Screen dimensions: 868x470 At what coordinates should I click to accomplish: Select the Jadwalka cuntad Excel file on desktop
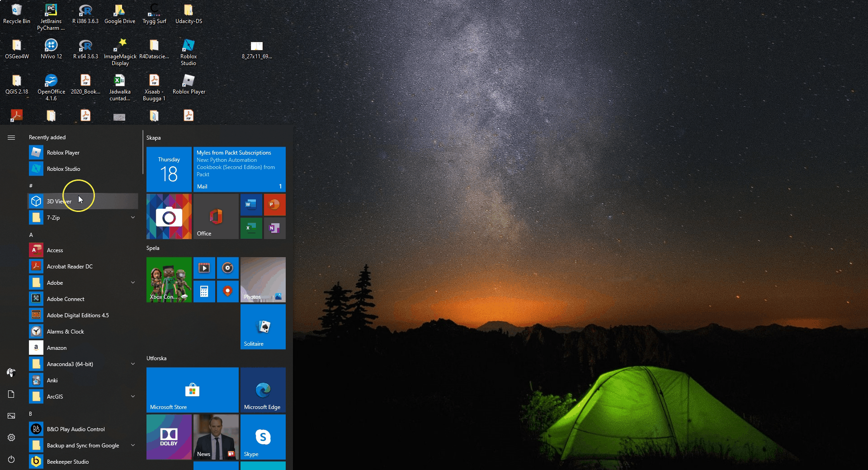pos(120,88)
